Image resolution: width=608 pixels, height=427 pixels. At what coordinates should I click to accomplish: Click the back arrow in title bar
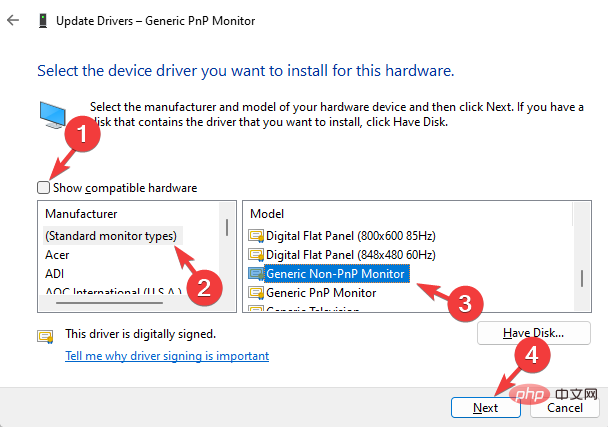point(12,19)
